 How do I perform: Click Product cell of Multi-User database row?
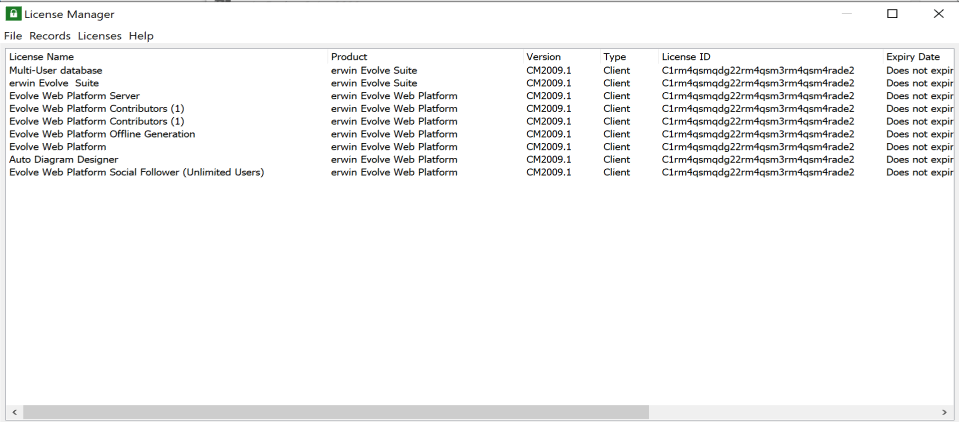(374, 70)
